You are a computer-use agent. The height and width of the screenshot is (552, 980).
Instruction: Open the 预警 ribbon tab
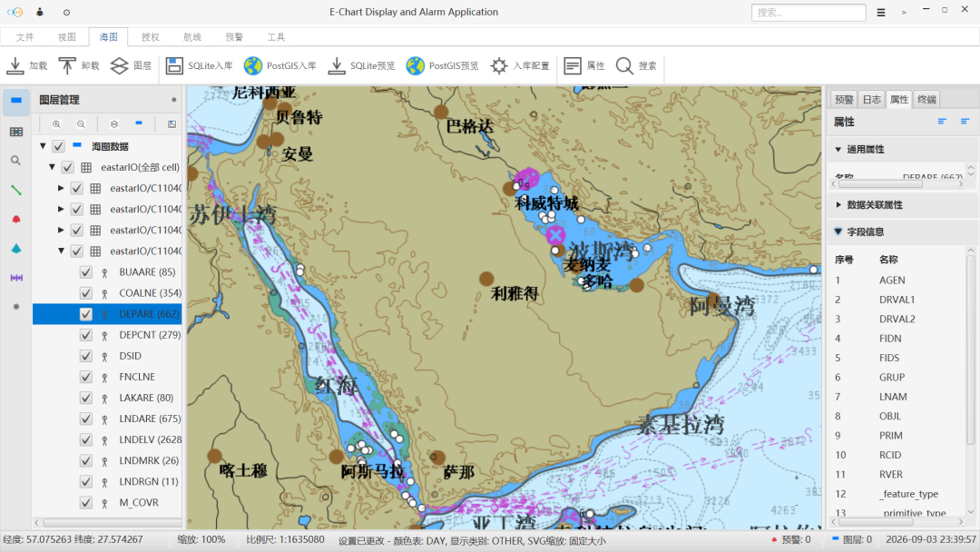[234, 37]
